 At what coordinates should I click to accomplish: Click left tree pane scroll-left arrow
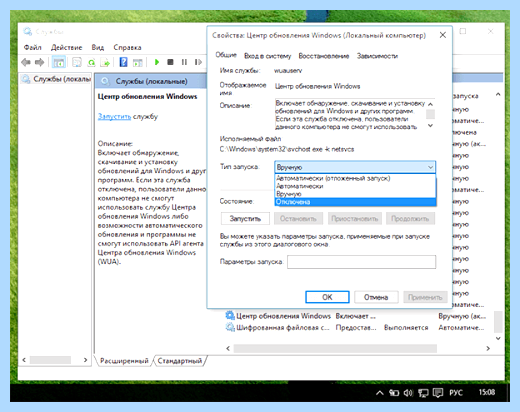(x=24, y=360)
